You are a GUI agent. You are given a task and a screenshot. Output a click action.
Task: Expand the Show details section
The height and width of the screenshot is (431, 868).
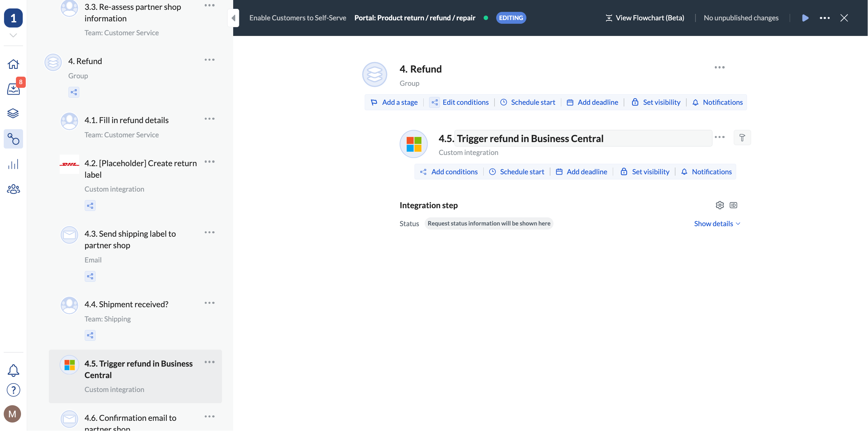[716, 223]
